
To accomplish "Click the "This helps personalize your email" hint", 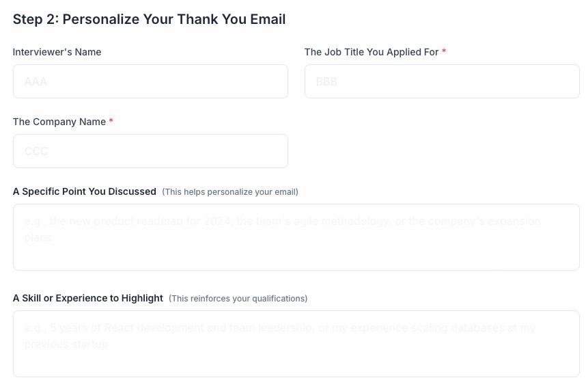I will (x=230, y=192).
